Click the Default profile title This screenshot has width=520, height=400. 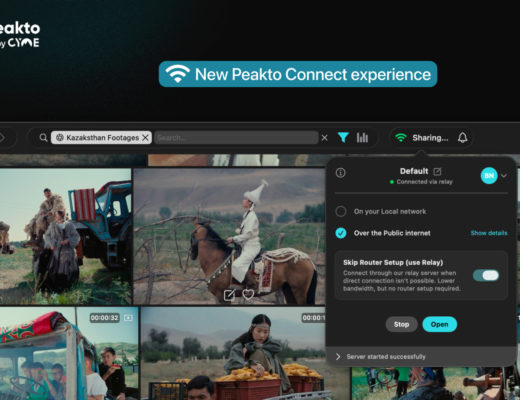[414, 171]
